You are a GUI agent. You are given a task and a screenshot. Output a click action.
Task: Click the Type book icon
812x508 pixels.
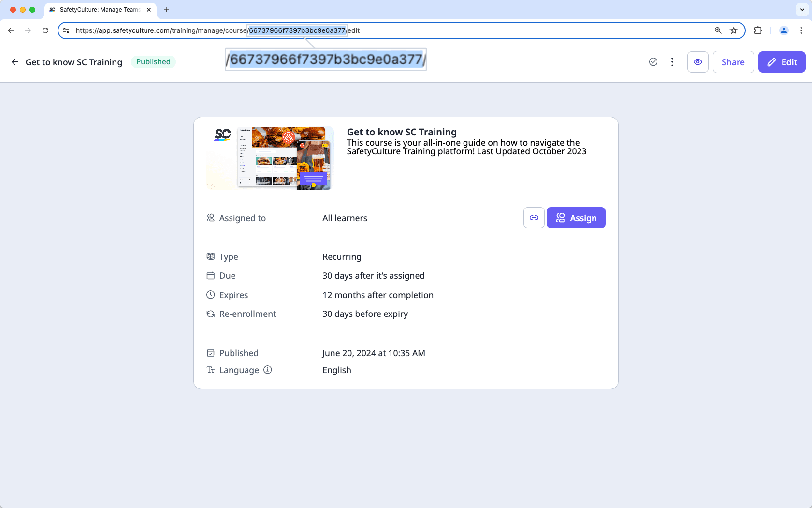pos(210,256)
